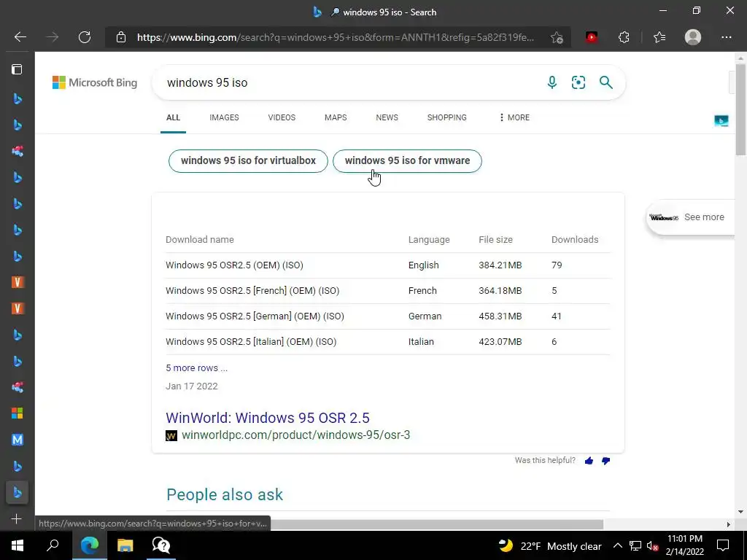This screenshot has height=560, width=747.
Task: Search by voice with the microphone icon
Action: point(551,82)
